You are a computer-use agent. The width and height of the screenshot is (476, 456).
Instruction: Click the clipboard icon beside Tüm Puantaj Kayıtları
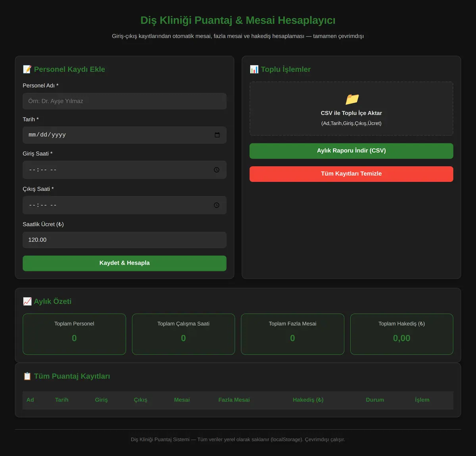point(27,376)
